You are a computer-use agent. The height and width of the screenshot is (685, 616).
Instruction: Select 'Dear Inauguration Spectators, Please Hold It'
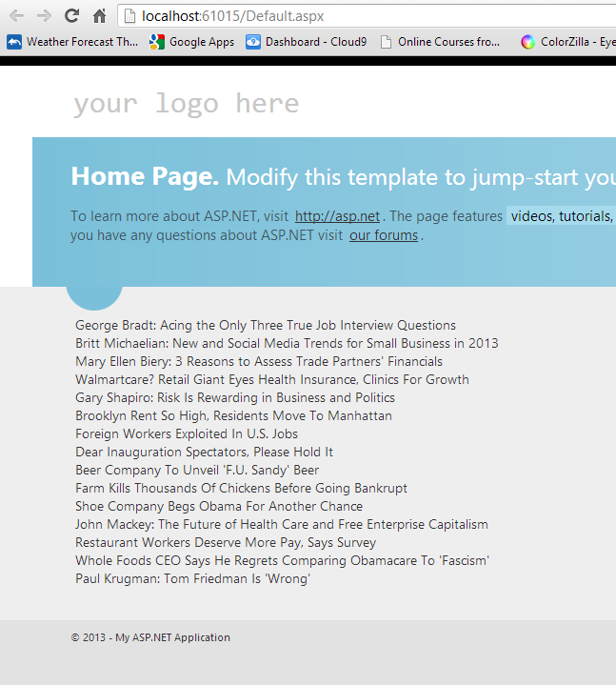pyautogui.click(x=204, y=453)
